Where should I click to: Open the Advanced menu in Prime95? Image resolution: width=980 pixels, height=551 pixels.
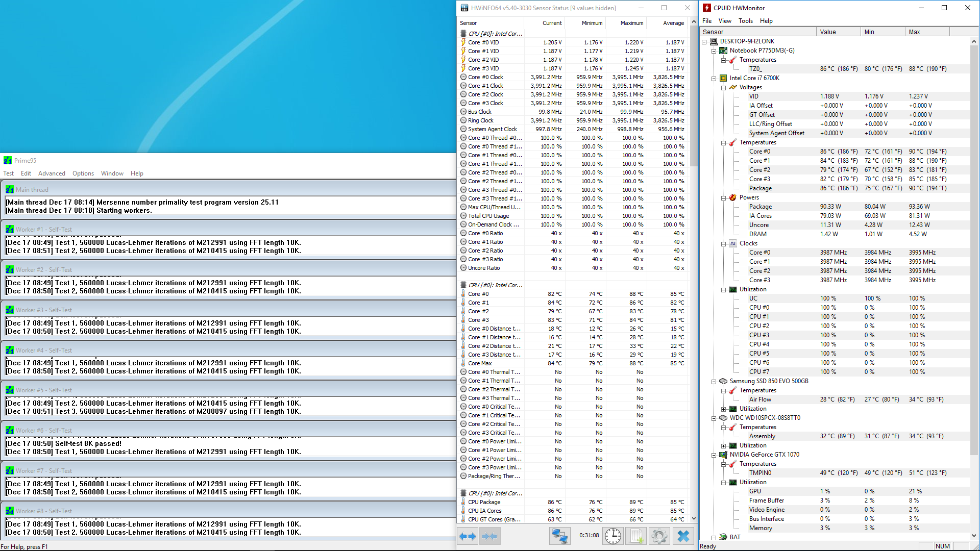click(52, 173)
